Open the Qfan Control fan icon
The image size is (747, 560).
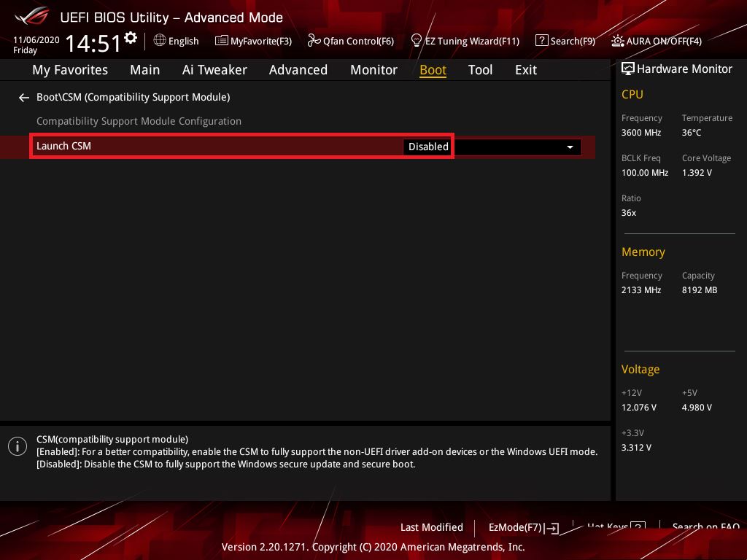tap(314, 41)
